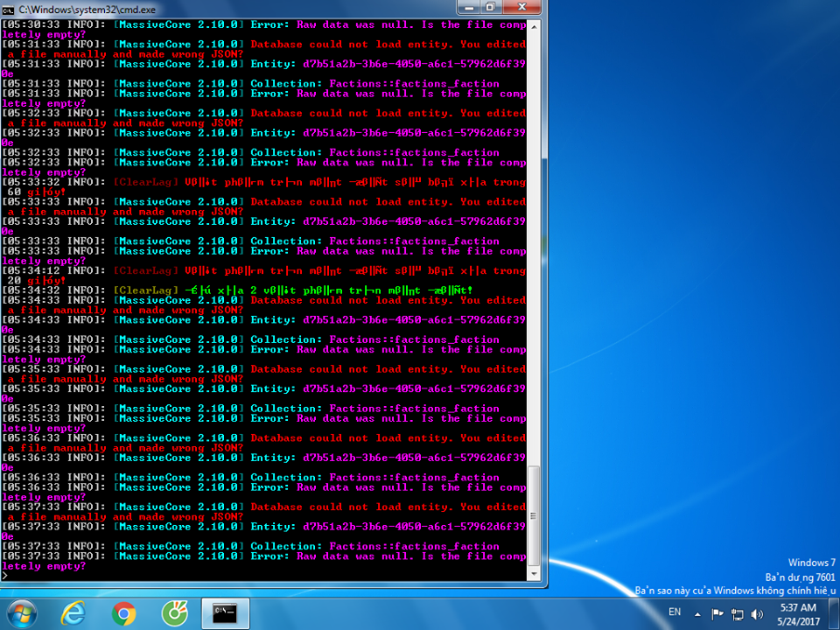
Task: Click the 05:33:33 Database could not load line
Action: coord(264,206)
